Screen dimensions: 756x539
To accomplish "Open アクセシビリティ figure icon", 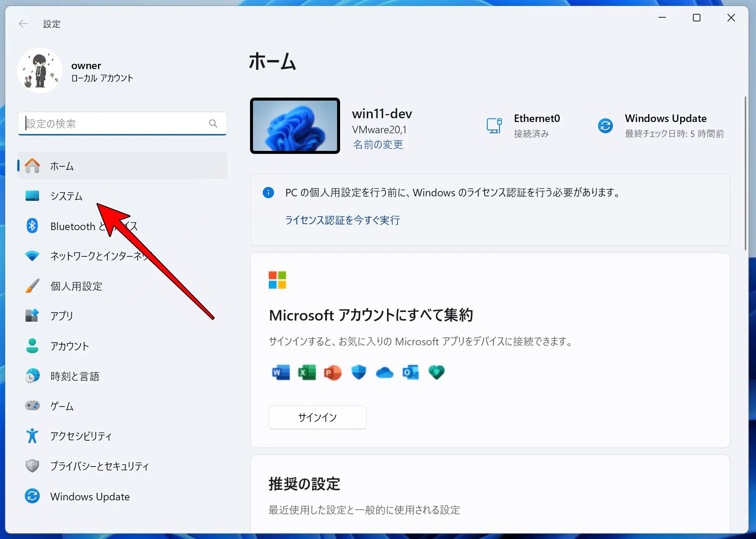I will click(32, 436).
